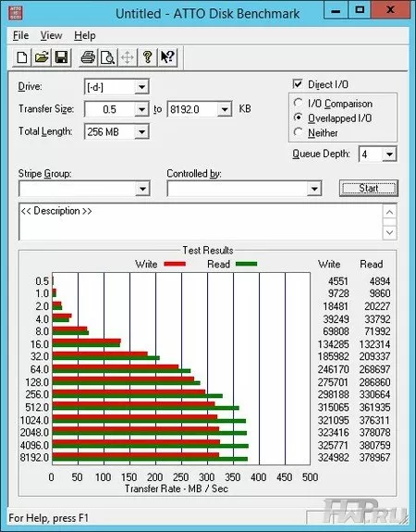Click the green Read legend swatch
The height and width of the screenshot is (532, 416).
tap(247, 264)
